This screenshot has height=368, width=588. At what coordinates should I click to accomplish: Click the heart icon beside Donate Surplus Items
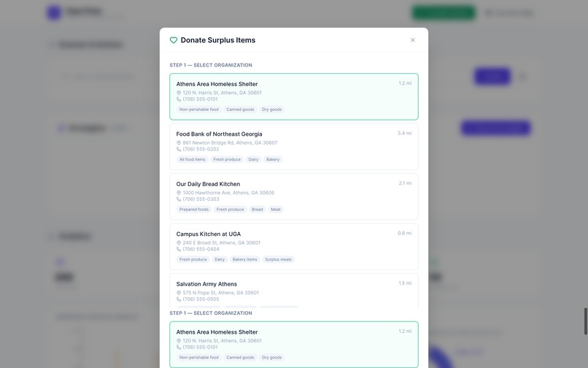coord(173,40)
